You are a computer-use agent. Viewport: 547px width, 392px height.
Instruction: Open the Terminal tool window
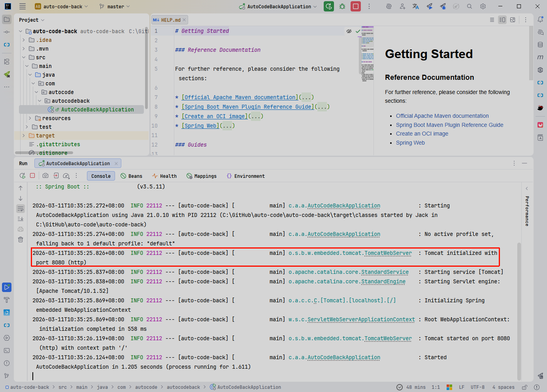[7, 351]
